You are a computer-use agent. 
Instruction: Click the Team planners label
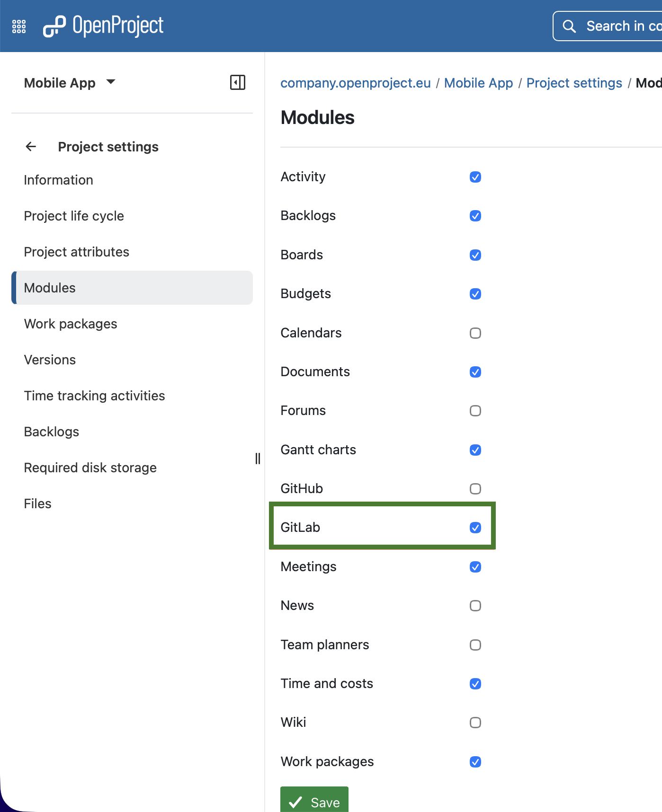pos(325,644)
